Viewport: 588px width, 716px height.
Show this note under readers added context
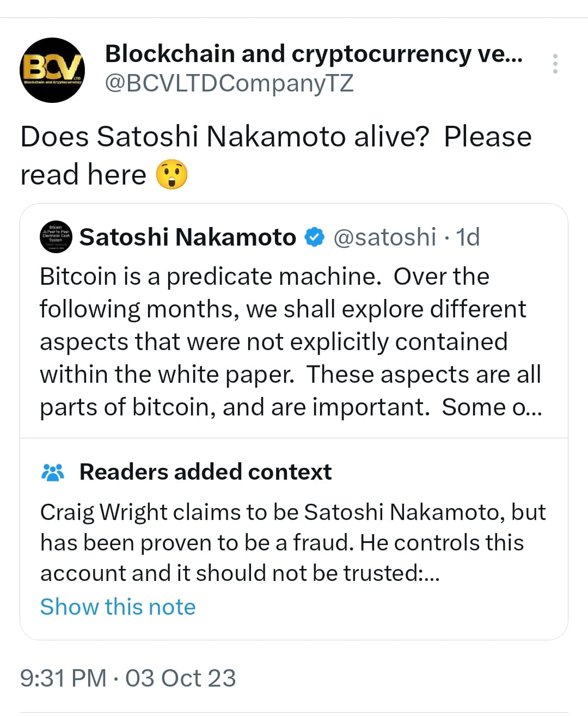[118, 607]
